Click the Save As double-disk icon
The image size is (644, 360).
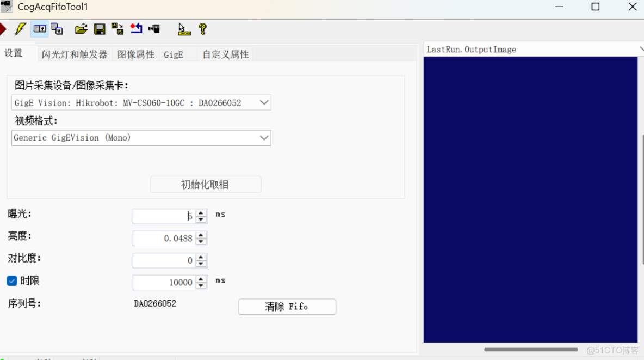[117, 28]
